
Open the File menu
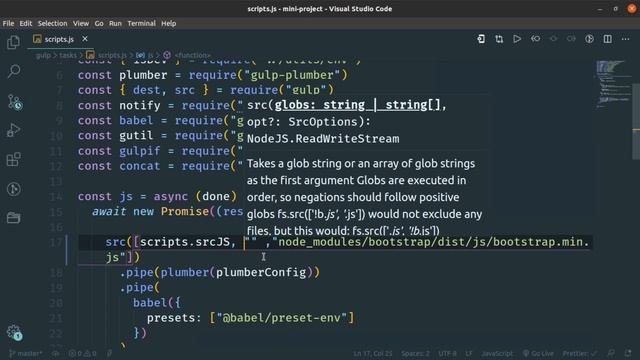(x=8, y=23)
